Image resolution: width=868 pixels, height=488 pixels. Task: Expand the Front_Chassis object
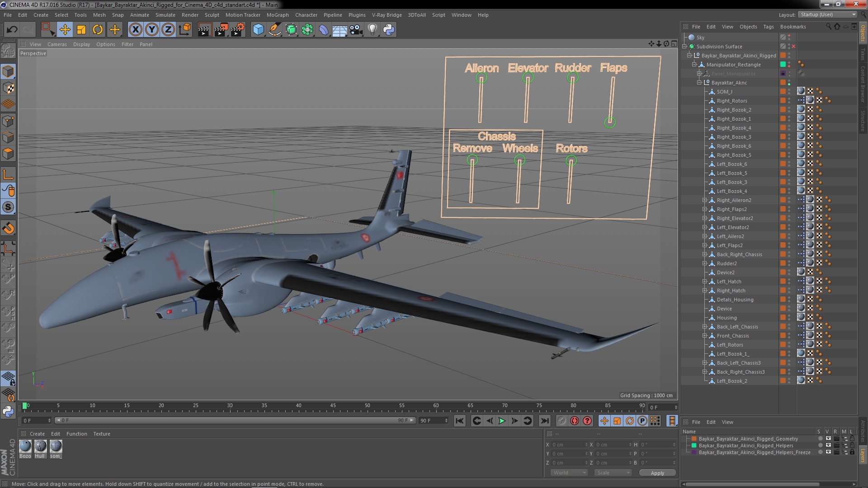click(704, 336)
